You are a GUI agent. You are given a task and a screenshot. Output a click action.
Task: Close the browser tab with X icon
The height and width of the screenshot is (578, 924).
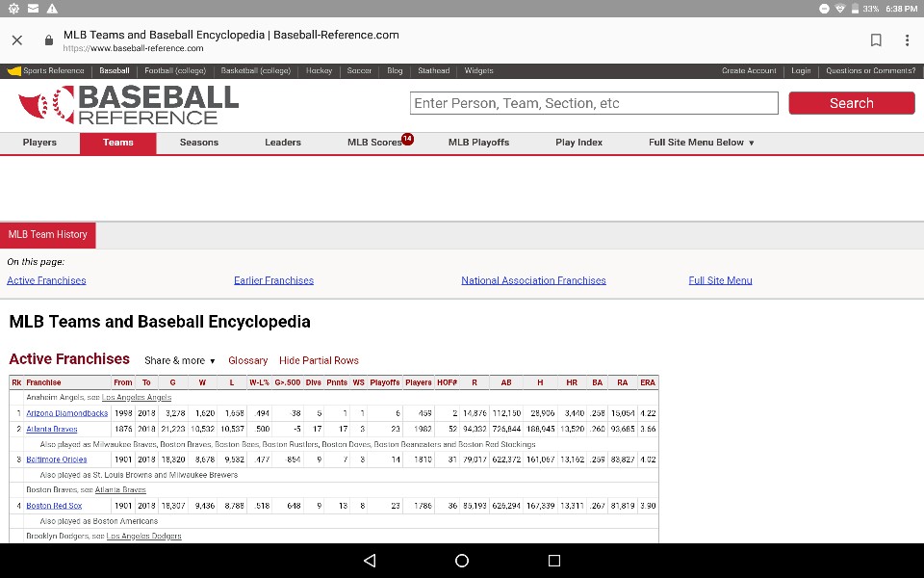coord(17,40)
